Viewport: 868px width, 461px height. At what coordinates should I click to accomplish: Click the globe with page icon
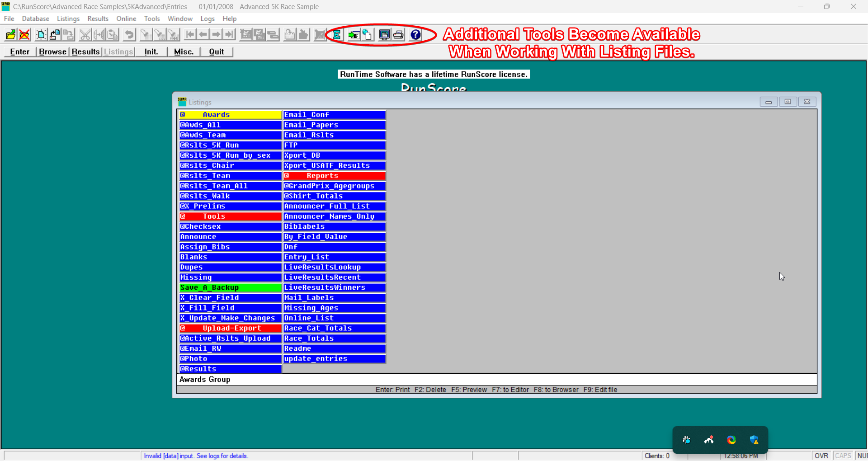[367, 34]
